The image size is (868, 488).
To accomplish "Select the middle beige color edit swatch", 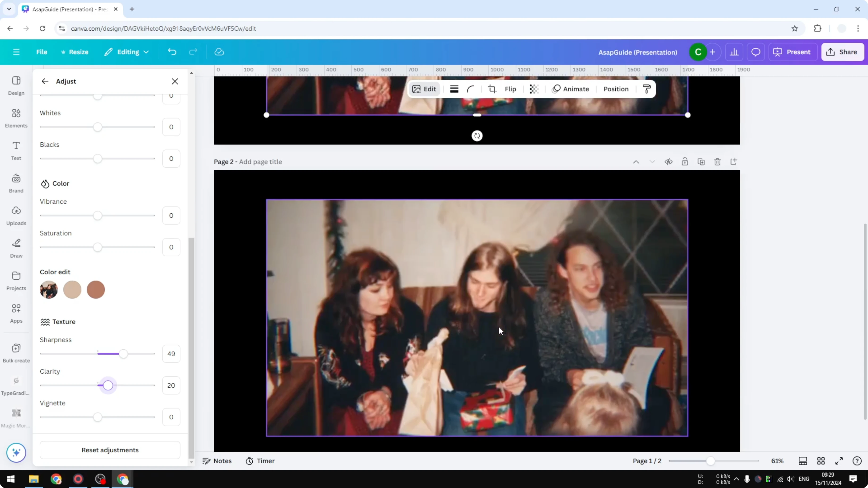I will tap(72, 290).
